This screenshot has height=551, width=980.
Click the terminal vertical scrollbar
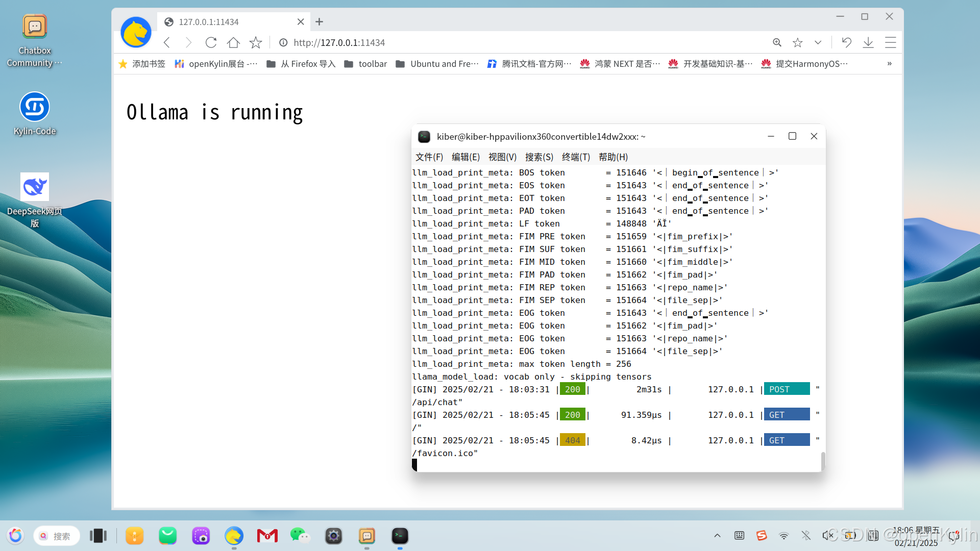tap(823, 461)
